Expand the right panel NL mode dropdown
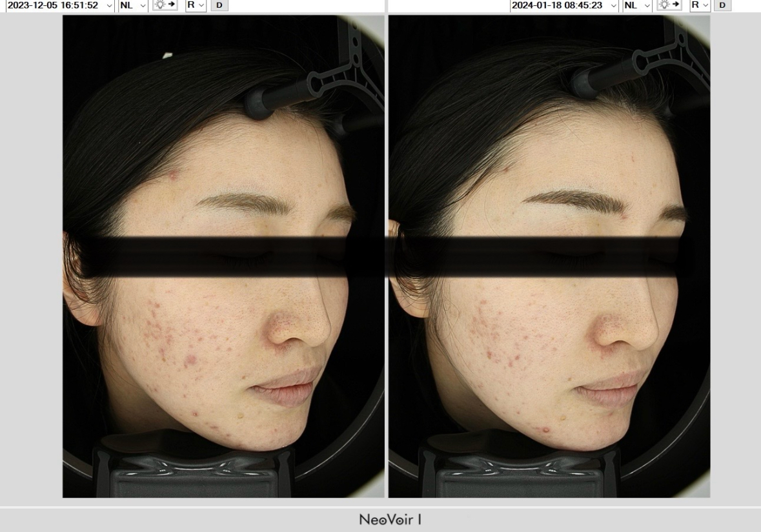This screenshot has height=532, width=761. [x=637, y=5]
